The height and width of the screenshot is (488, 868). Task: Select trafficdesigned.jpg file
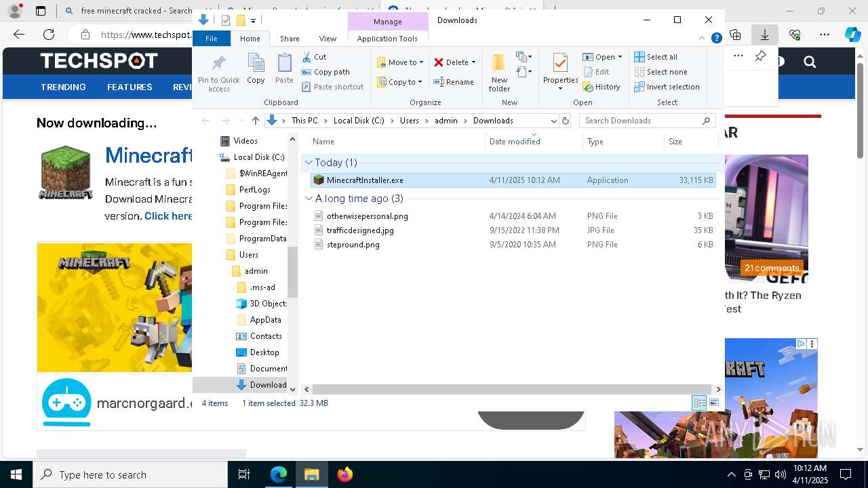pos(360,230)
